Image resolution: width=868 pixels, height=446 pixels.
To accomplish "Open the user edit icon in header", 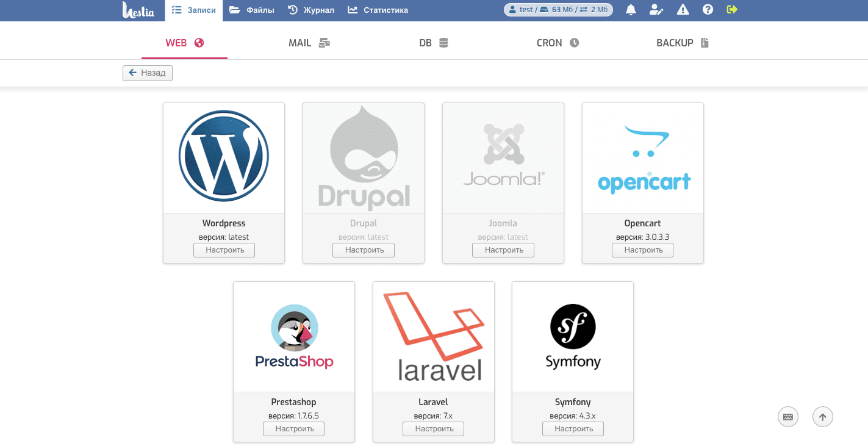I will coord(656,10).
